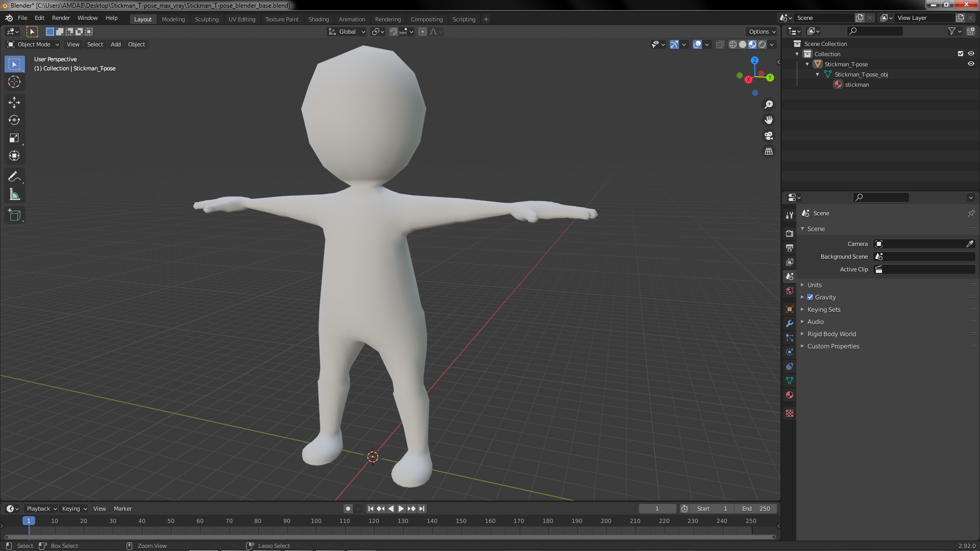The image size is (980, 551).
Task: Uncheck the Gravity checkbox
Action: 810,297
